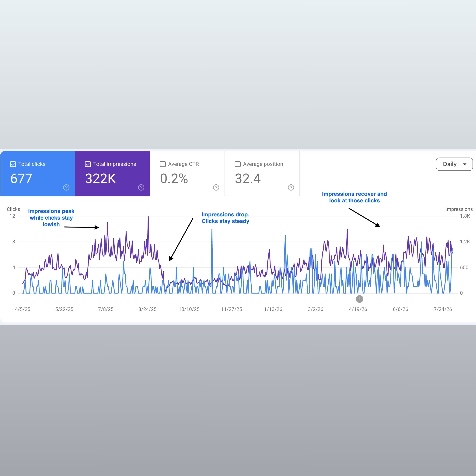Select the 322K total impressions card
The image size is (476, 476).
pyautogui.click(x=112, y=173)
